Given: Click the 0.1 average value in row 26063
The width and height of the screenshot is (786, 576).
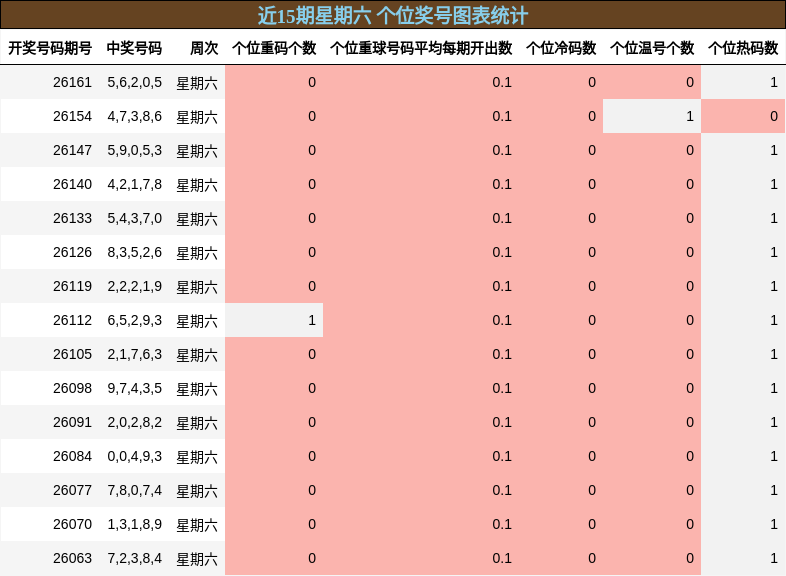Looking at the screenshot, I should [x=502, y=558].
